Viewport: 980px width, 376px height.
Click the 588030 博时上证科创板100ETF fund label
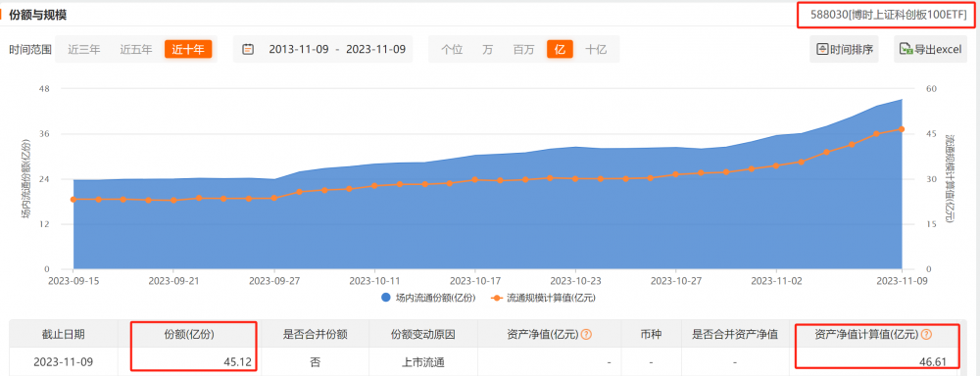point(886,15)
